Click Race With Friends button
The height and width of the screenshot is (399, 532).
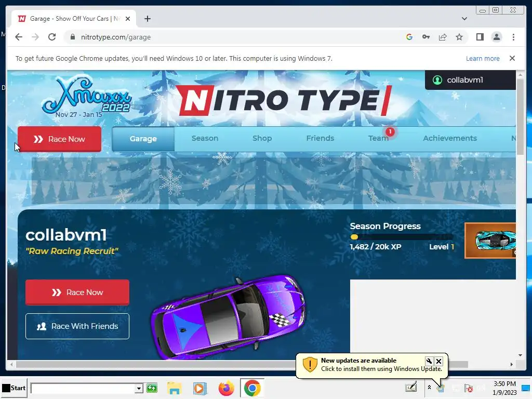pyautogui.click(x=77, y=326)
